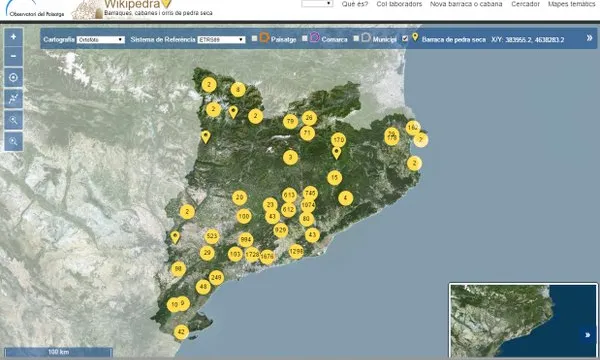Open the cluster marker labeled 103

click(x=235, y=254)
